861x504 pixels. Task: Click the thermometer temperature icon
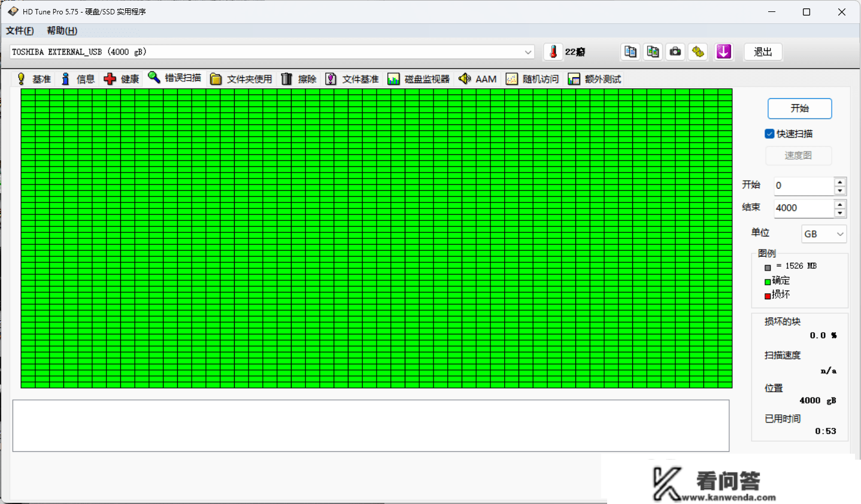point(553,52)
